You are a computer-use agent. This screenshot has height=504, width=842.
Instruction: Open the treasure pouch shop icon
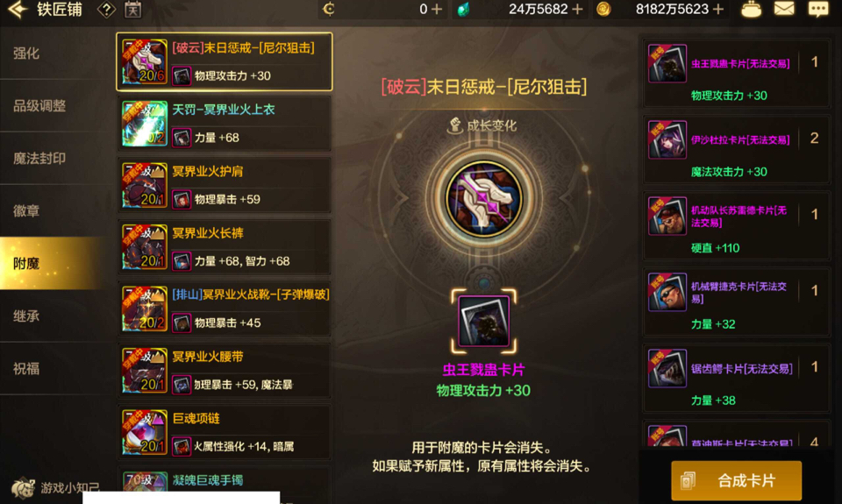[x=751, y=9]
